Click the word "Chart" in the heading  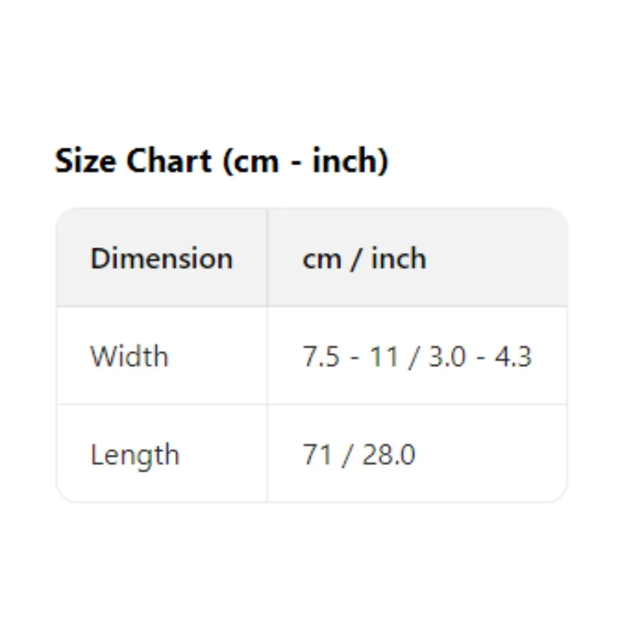[x=169, y=161]
